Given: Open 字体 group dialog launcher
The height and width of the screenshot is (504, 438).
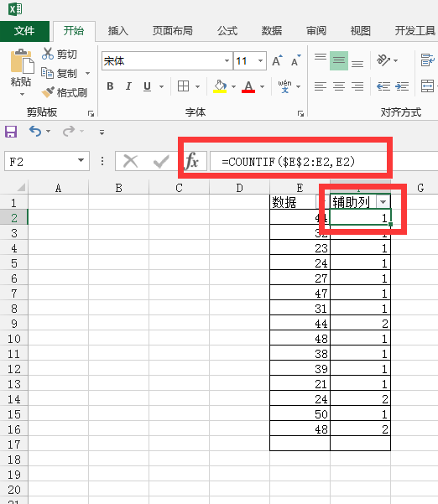Looking at the screenshot, I should [300, 113].
